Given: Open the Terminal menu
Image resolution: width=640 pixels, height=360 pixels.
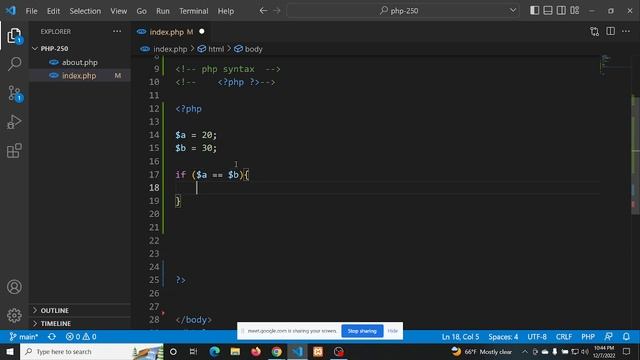Looking at the screenshot, I should [x=193, y=11].
